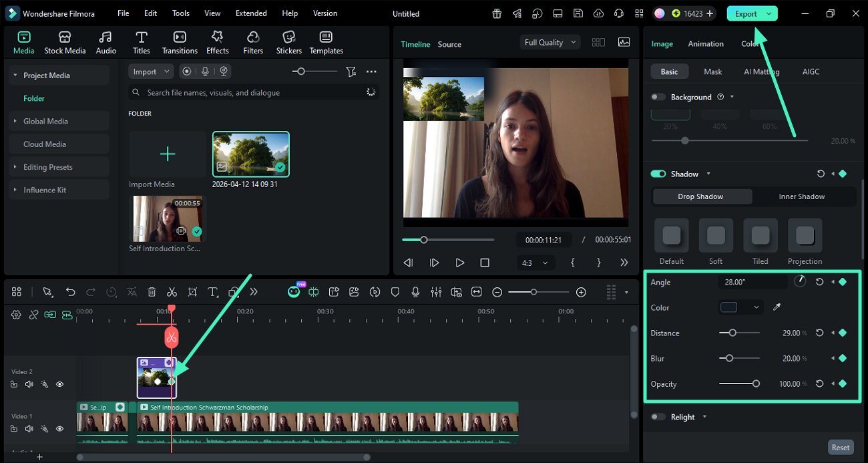Click the gift icon in title bar
Screen dimensions: 868x463
[497, 13]
